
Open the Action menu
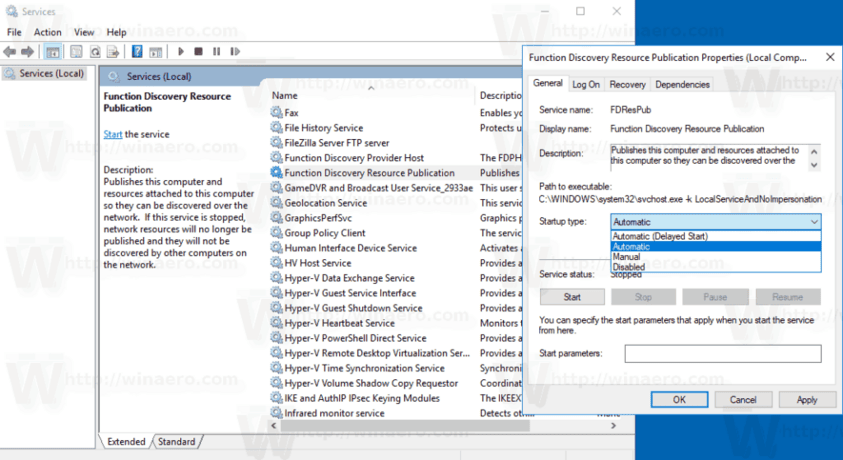pyautogui.click(x=47, y=32)
